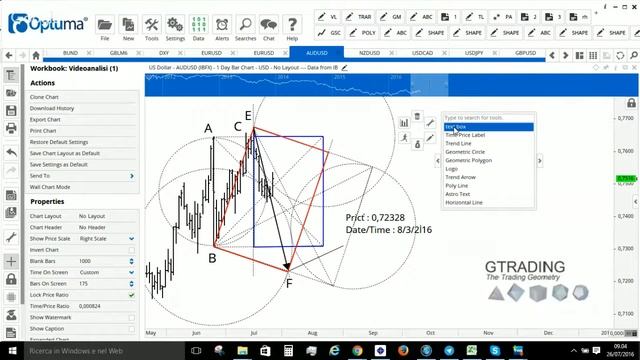Adjust the Blank Bars stepper
Screen dimensions: 640x360
coord(131,261)
